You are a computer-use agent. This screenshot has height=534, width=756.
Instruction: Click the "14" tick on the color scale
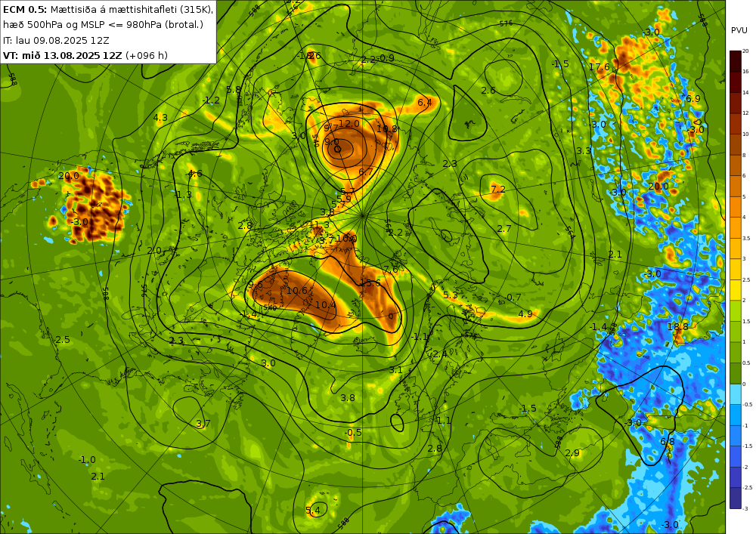click(745, 92)
